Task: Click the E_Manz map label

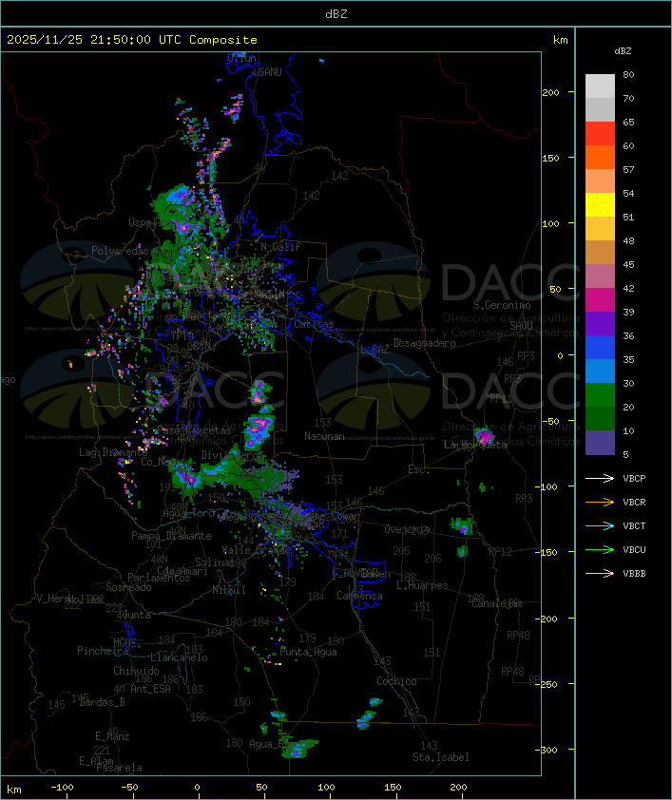Action: 112,736
